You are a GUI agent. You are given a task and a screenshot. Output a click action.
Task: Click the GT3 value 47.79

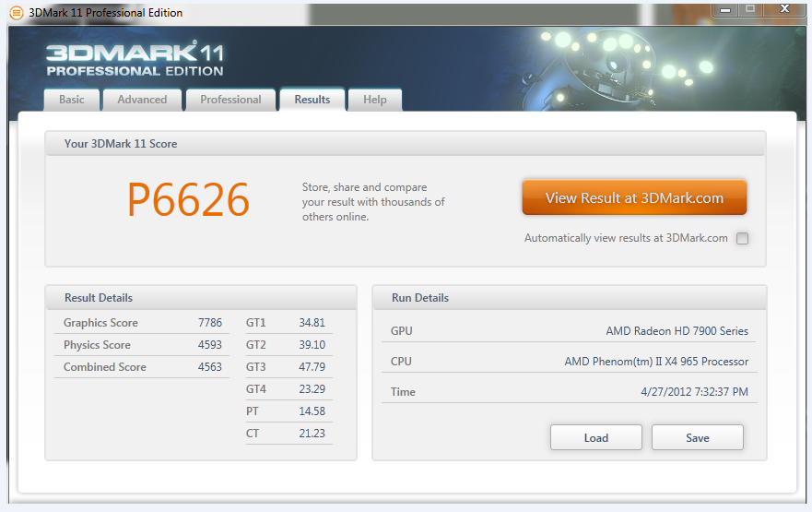[312, 367]
